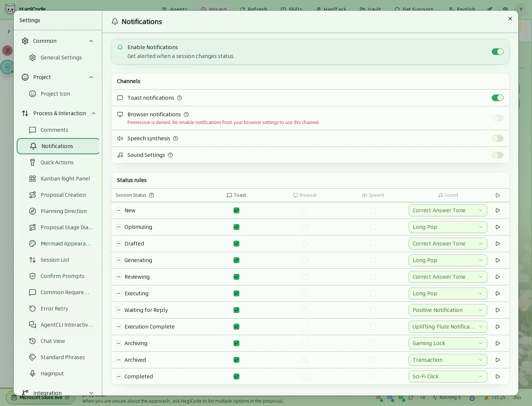Open the Comments settings page
The width and height of the screenshot is (532, 406).
point(58,130)
